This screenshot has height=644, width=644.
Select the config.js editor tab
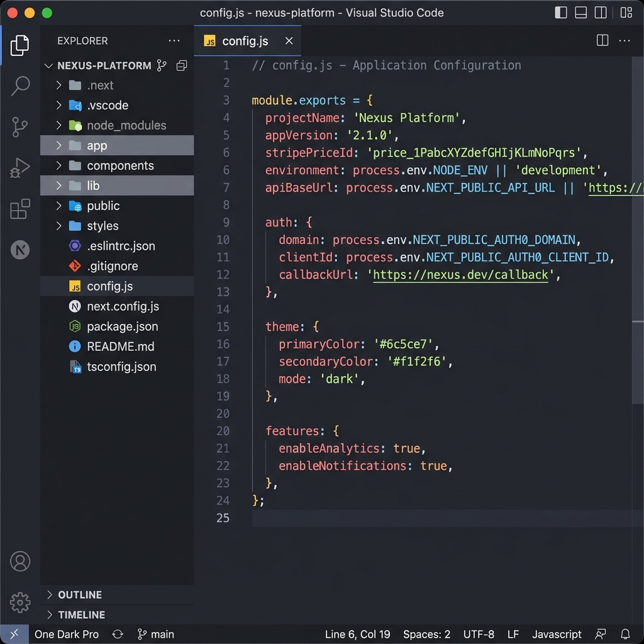coord(245,41)
